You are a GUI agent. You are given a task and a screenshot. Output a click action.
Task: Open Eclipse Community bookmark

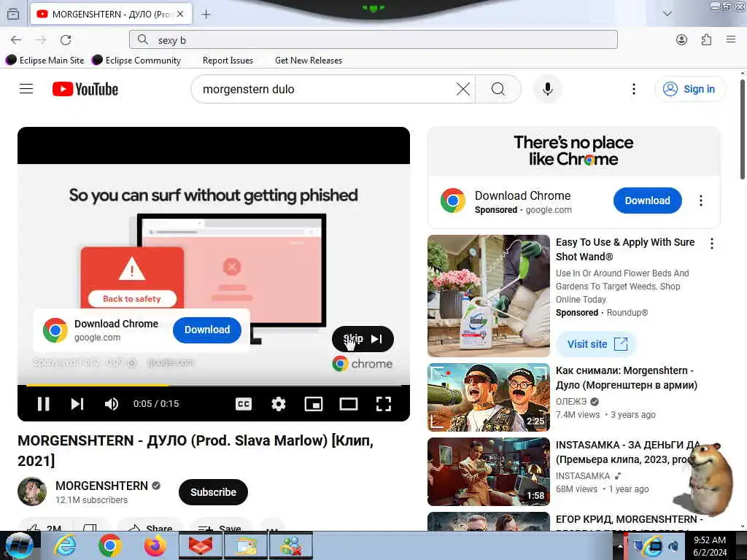(x=136, y=60)
